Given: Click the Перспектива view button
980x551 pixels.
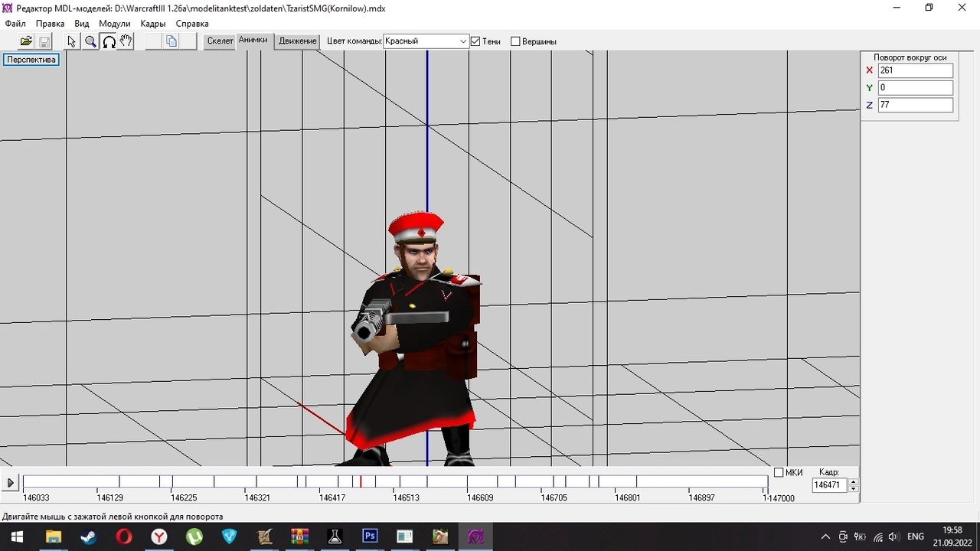Looking at the screenshot, I should 31,59.
